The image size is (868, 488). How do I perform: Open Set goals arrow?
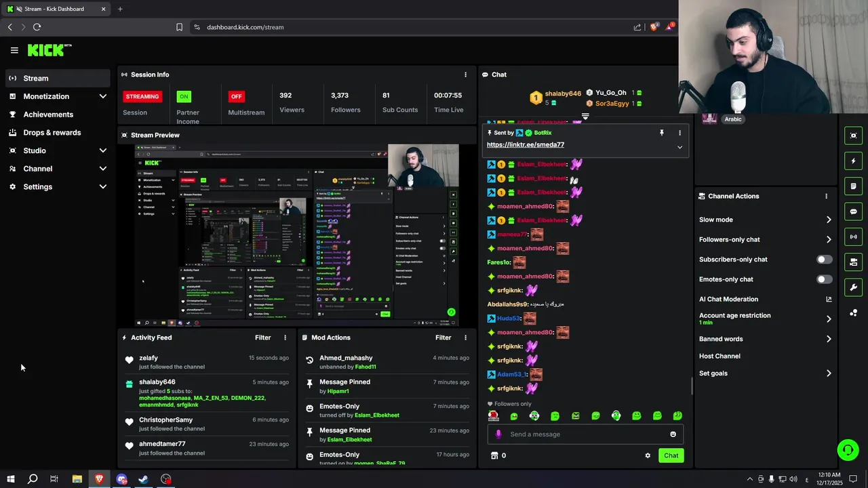coord(829,373)
